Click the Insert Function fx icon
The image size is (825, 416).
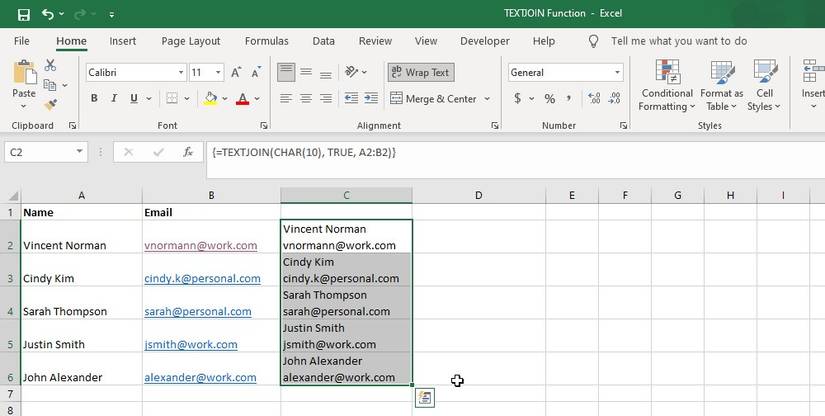[x=187, y=152]
